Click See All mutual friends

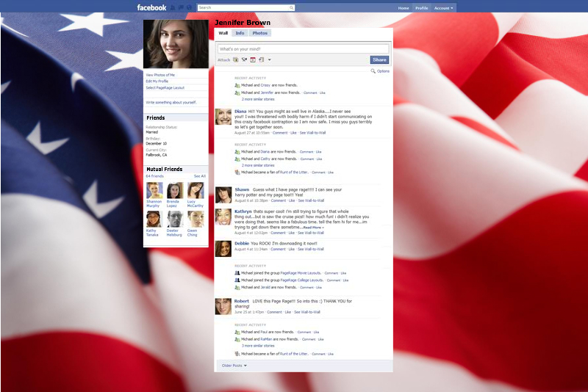pyautogui.click(x=199, y=176)
